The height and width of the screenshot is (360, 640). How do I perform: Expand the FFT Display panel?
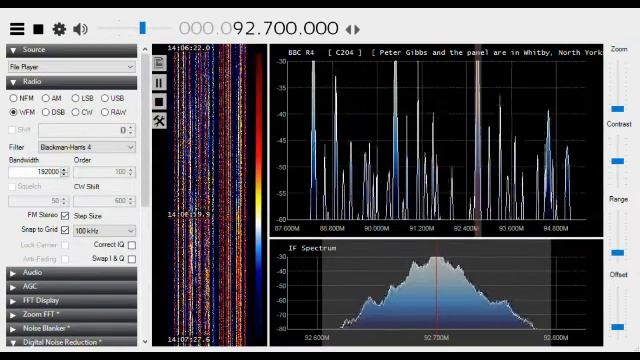point(71,301)
